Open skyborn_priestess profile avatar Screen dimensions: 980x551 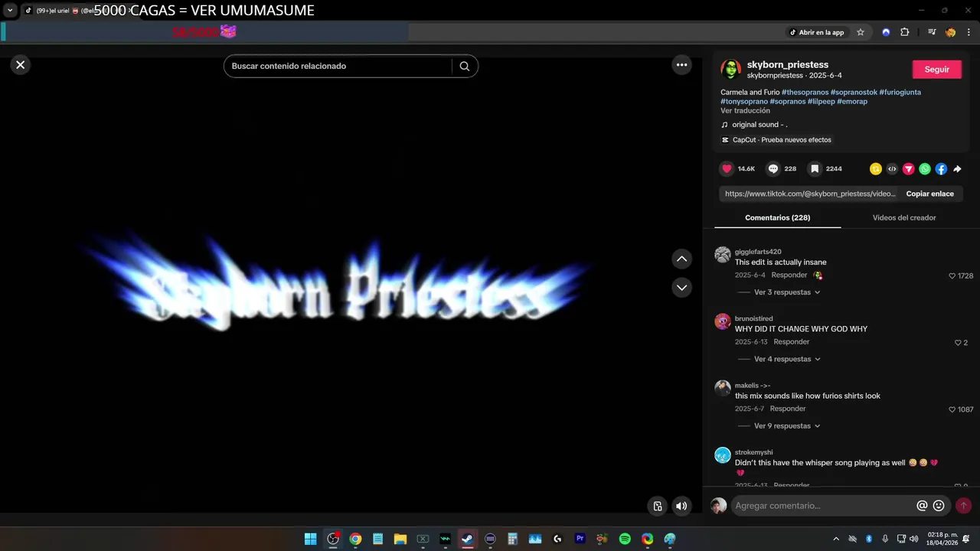pyautogui.click(x=730, y=69)
